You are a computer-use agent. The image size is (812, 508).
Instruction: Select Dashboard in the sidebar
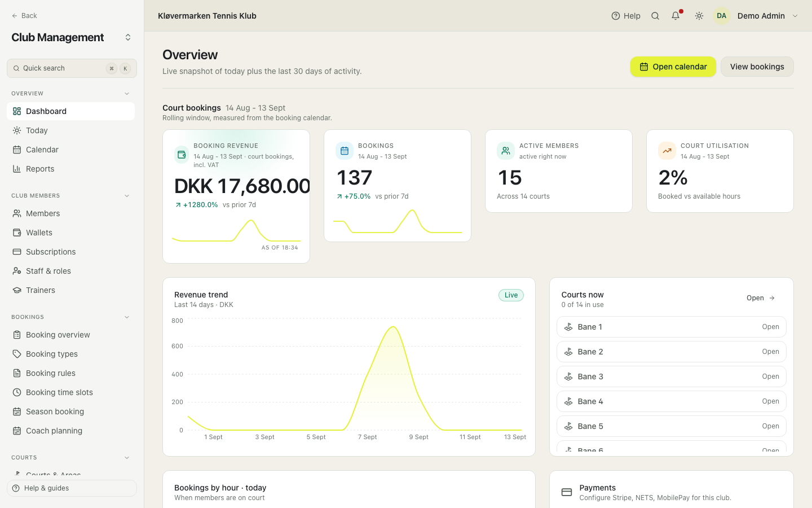(x=70, y=111)
